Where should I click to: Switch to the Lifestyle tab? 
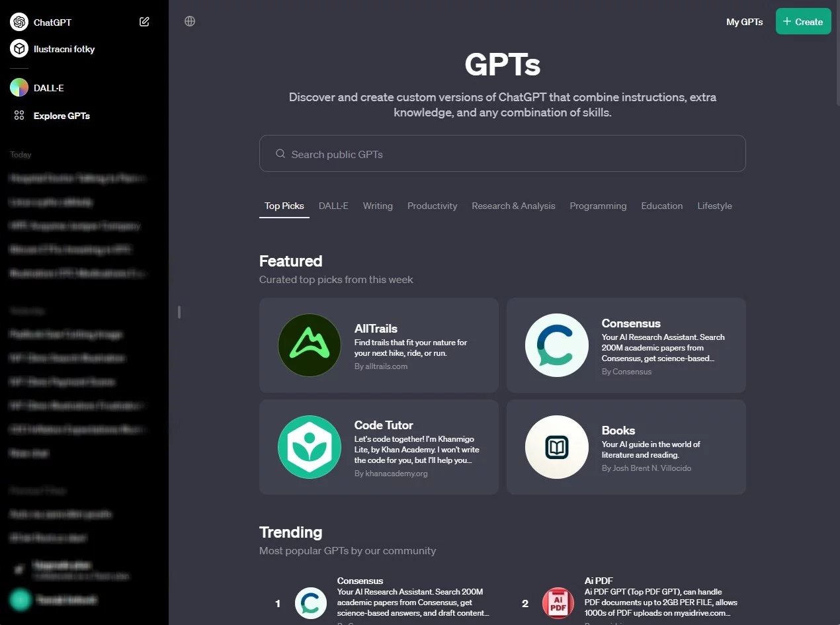[714, 206]
